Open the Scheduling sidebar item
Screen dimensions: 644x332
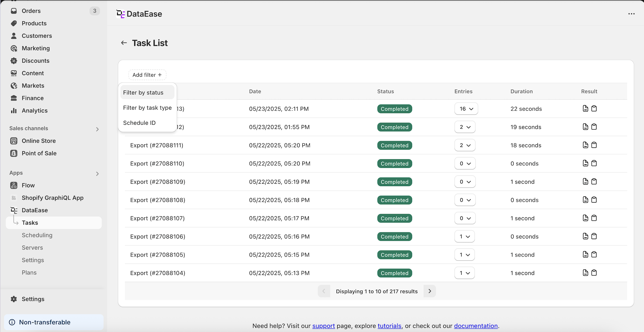click(37, 235)
